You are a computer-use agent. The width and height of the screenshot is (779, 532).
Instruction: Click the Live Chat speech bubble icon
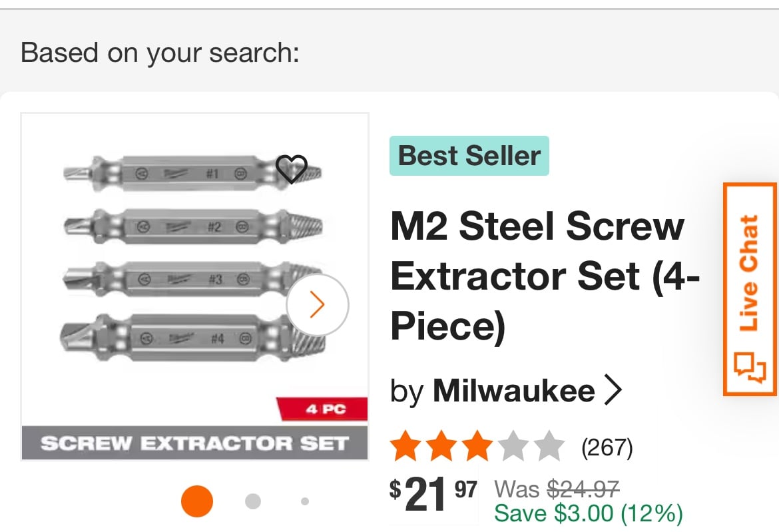coord(750,368)
